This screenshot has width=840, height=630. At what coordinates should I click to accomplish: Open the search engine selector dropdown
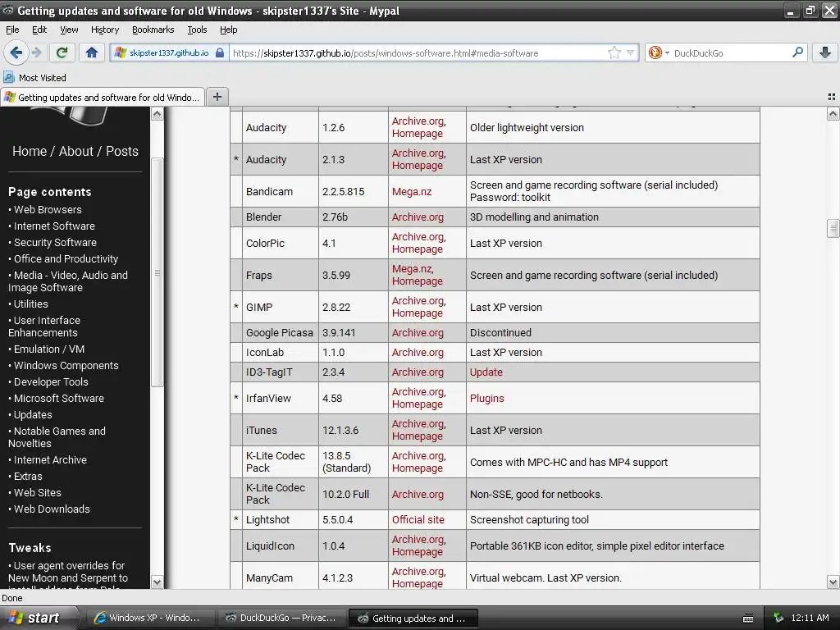point(659,52)
